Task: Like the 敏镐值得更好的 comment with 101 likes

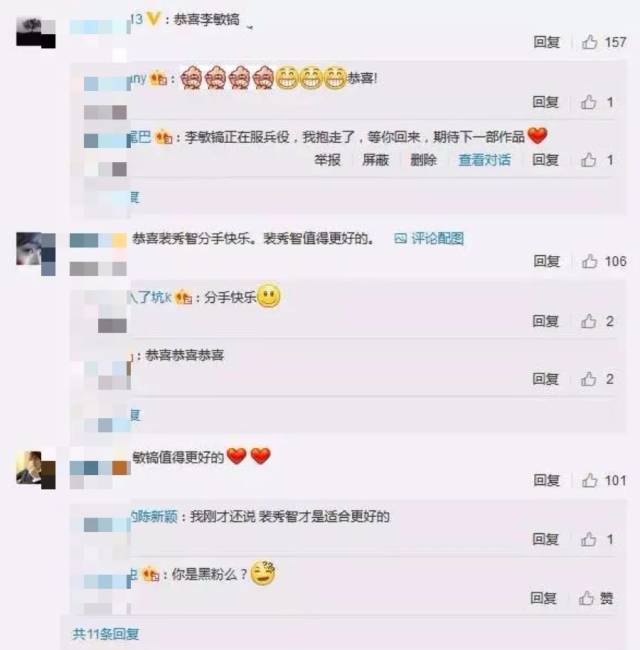Action: point(589,480)
